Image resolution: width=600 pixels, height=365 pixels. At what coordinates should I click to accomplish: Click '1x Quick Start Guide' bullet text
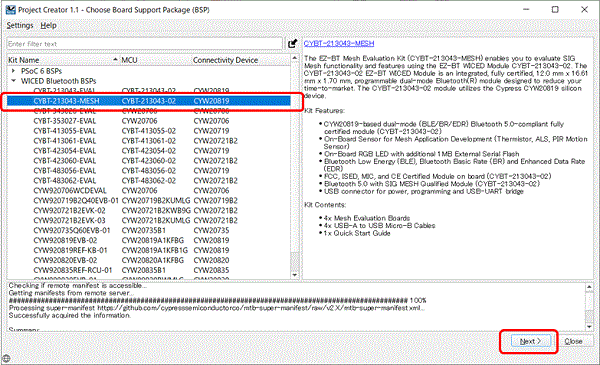tap(357, 233)
